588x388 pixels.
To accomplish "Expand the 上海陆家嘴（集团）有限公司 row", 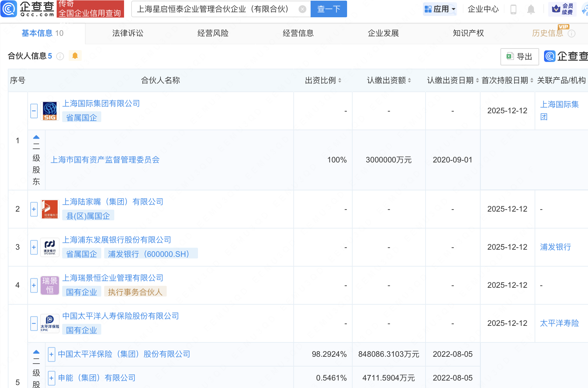I will pos(34,209).
